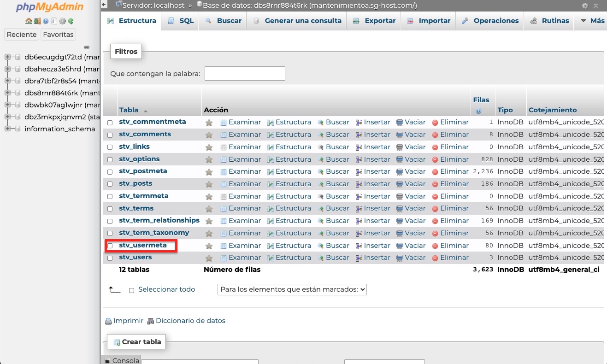Expand the Más tab menu

coord(592,21)
